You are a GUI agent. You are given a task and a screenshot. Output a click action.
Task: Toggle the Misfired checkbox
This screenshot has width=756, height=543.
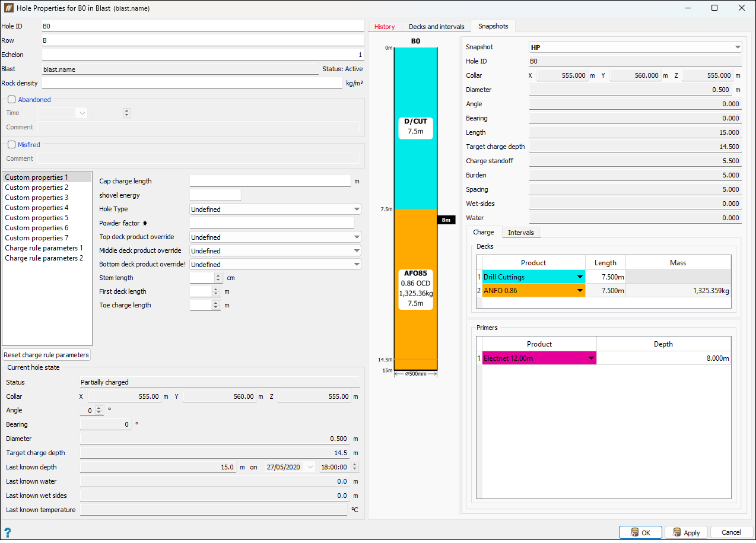pos(11,144)
